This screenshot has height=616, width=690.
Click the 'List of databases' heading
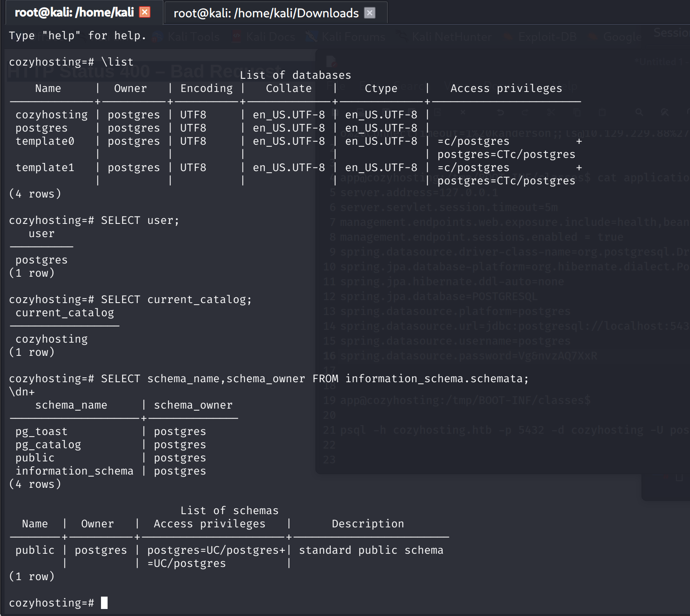(296, 75)
